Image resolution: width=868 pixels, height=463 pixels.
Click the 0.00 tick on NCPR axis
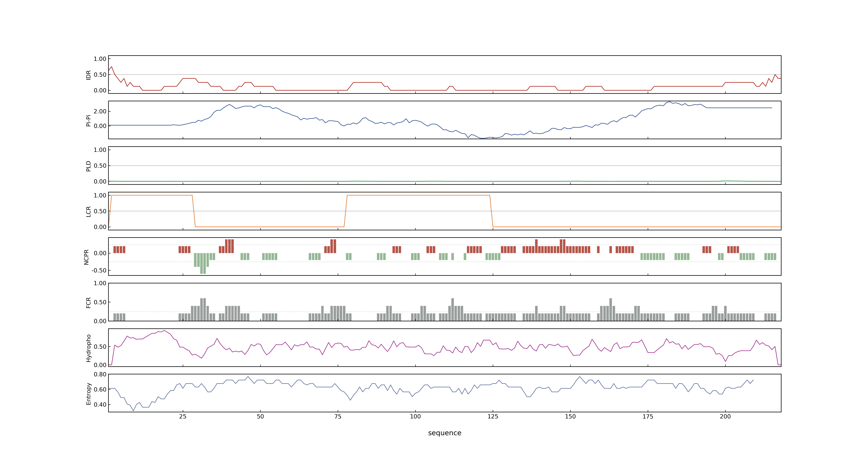coord(100,253)
